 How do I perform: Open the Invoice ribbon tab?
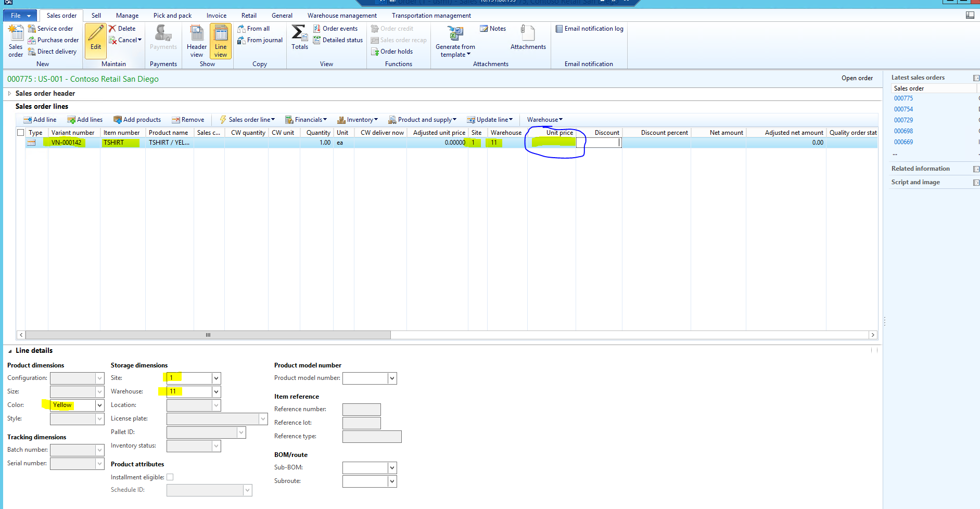click(216, 16)
